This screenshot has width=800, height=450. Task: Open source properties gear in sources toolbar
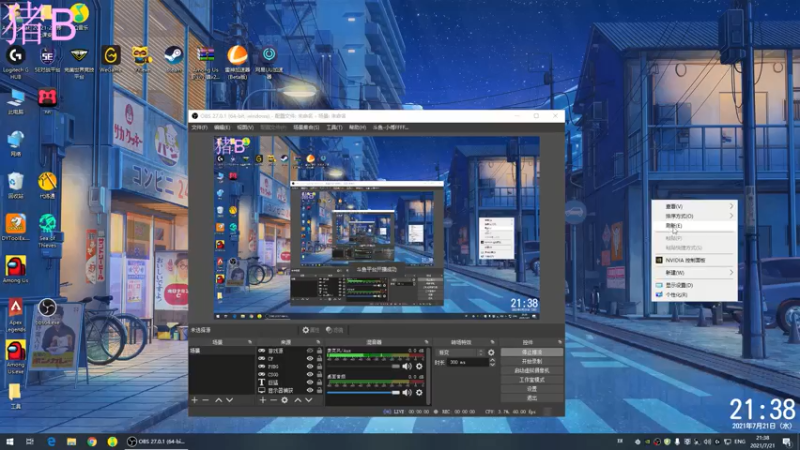pyautogui.click(x=285, y=400)
